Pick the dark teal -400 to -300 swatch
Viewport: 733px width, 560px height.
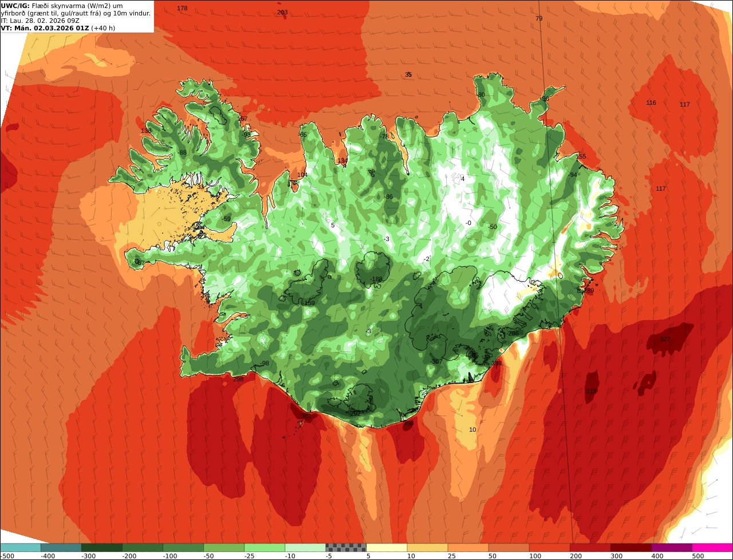[x=61, y=547]
